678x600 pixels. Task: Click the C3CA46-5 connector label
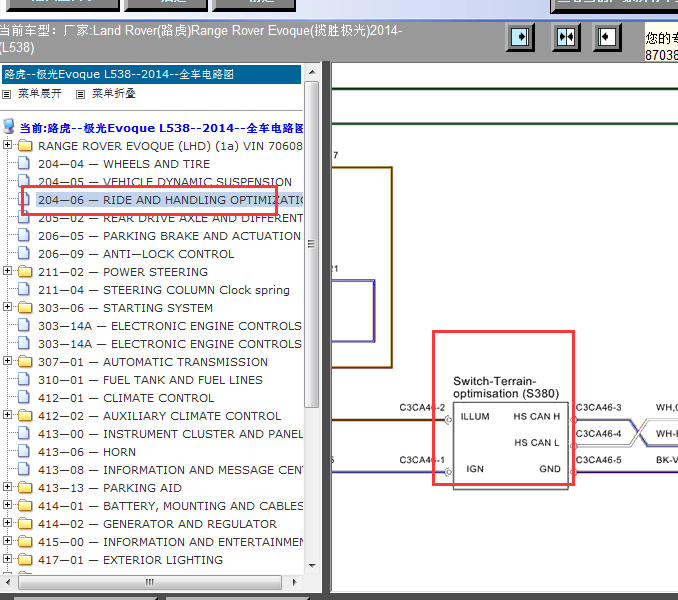coord(598,460)
